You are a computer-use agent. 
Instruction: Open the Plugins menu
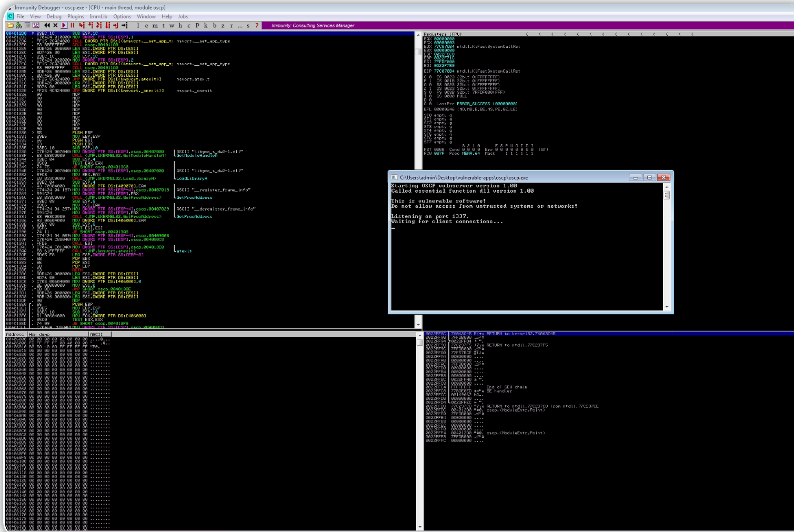[x=76, y=16]
